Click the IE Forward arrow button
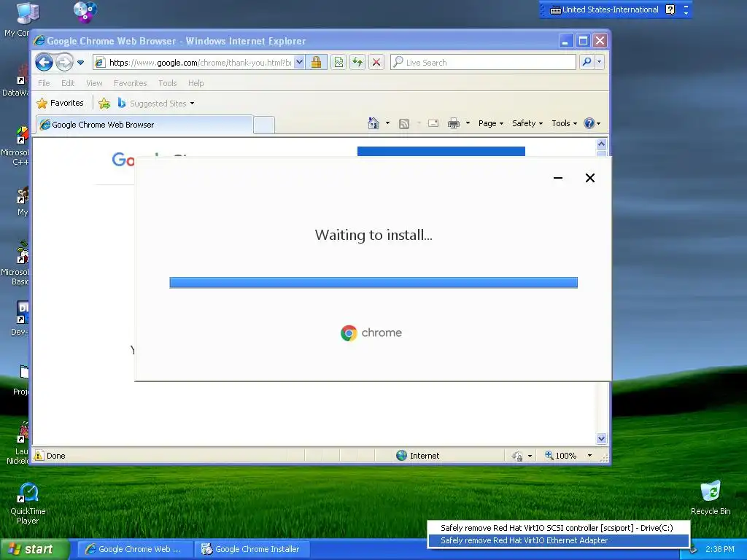Screen dimensions: 747x560 click(64, 63)
